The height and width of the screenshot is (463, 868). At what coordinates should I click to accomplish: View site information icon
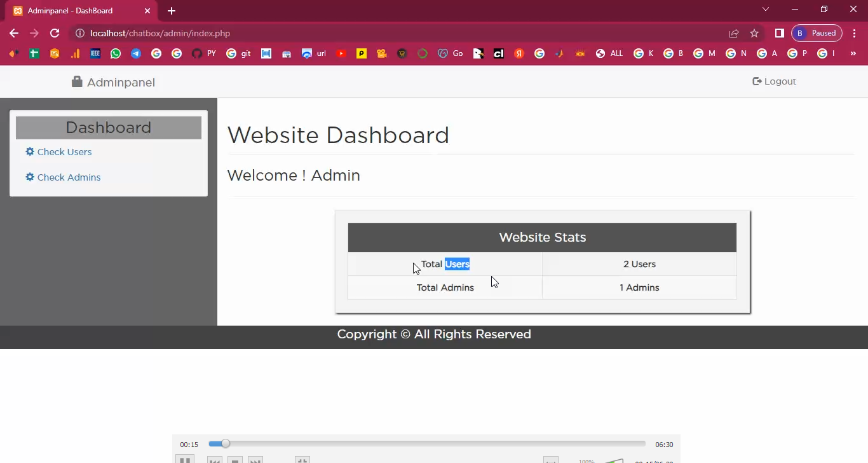tap(79, 33)
